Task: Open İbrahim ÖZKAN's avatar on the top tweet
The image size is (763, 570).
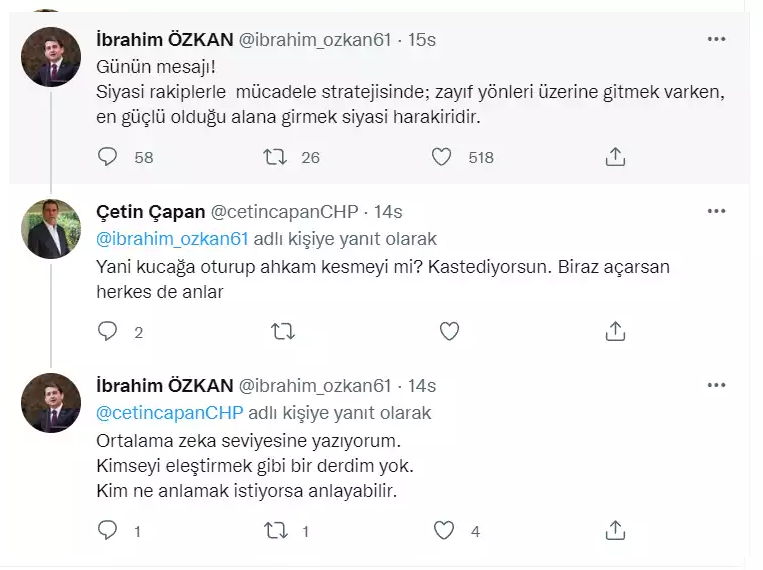Action: tap(52, 56)
